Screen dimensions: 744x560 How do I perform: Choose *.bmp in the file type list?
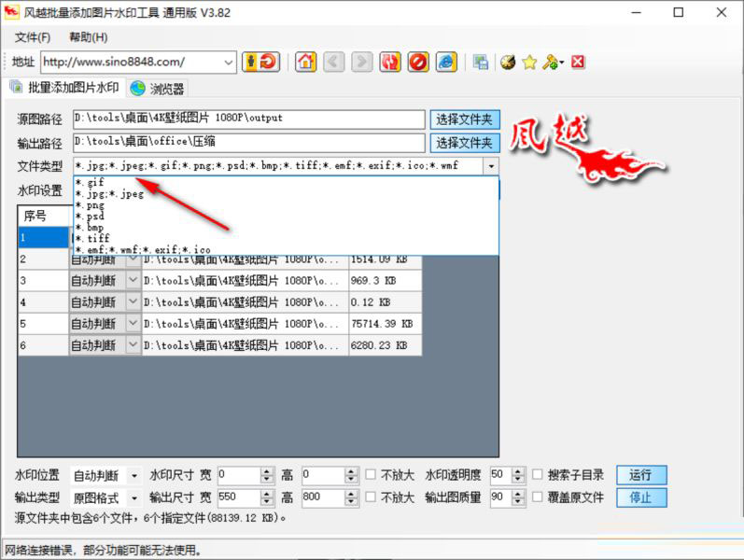pos(286,228)
